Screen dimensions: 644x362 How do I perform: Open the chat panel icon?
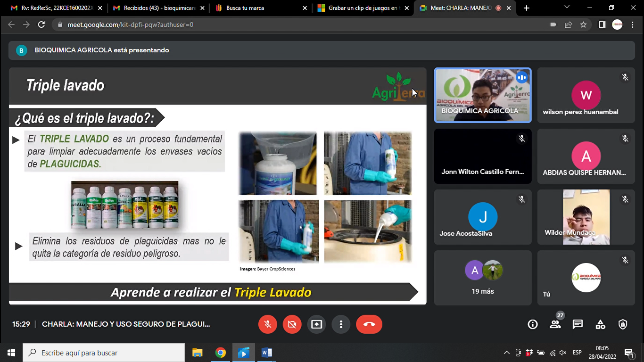tap(578, 324)
